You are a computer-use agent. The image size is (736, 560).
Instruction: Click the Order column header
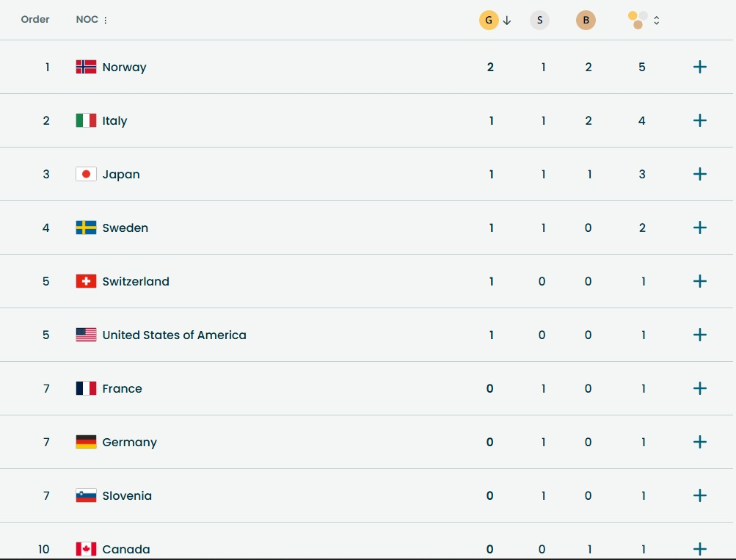pyautogui.click(x=35, y=20)
